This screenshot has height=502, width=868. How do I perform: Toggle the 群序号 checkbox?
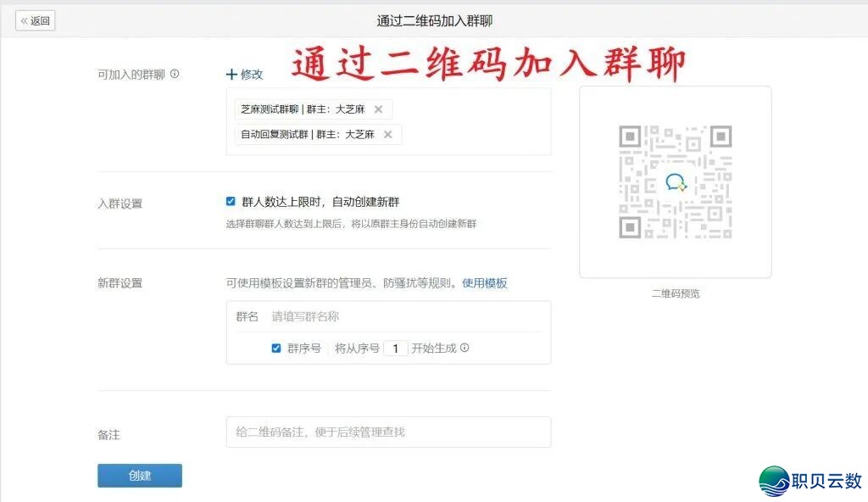pyautogui.click(x=276, y=348)
